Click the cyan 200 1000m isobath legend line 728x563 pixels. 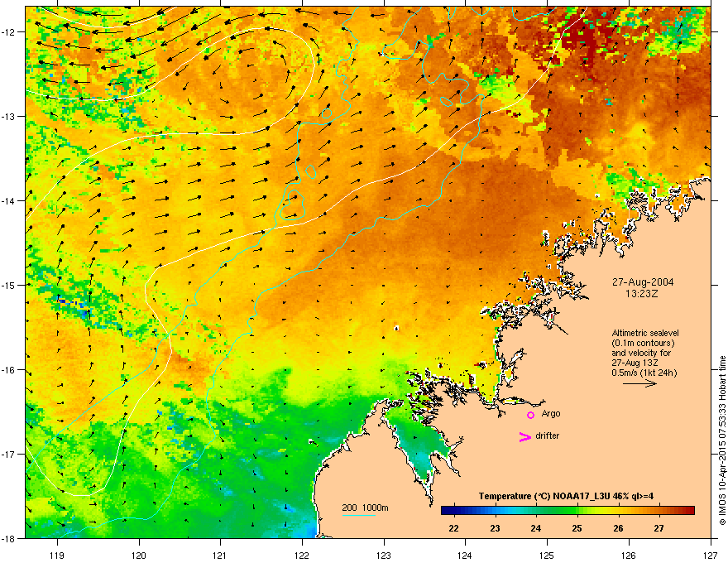(x=358, y=515)
